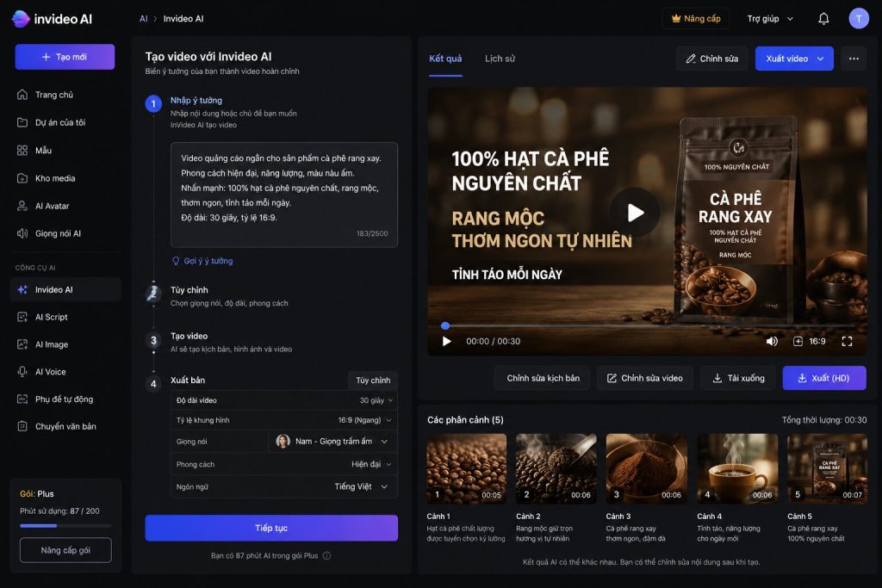Click the Chỉnh sửa pencil button
This screenshot has height=588, width=882.
click(x=711, y=59)
